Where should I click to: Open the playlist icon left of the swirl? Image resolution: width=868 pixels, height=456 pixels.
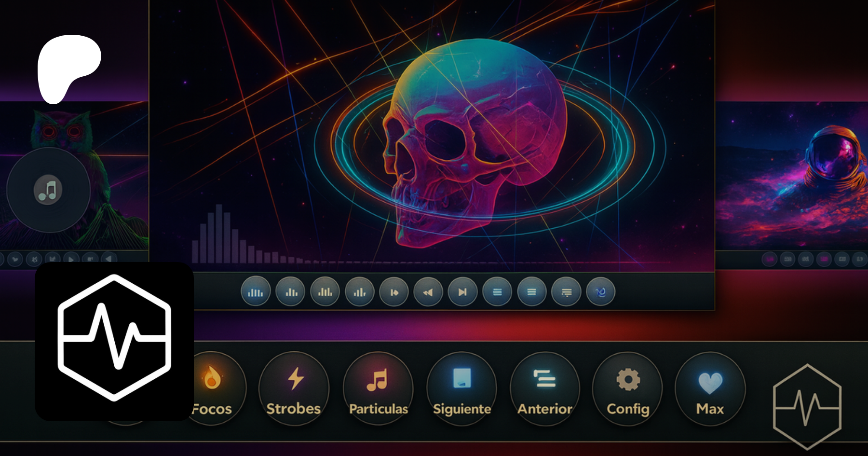tap(566, 292)
